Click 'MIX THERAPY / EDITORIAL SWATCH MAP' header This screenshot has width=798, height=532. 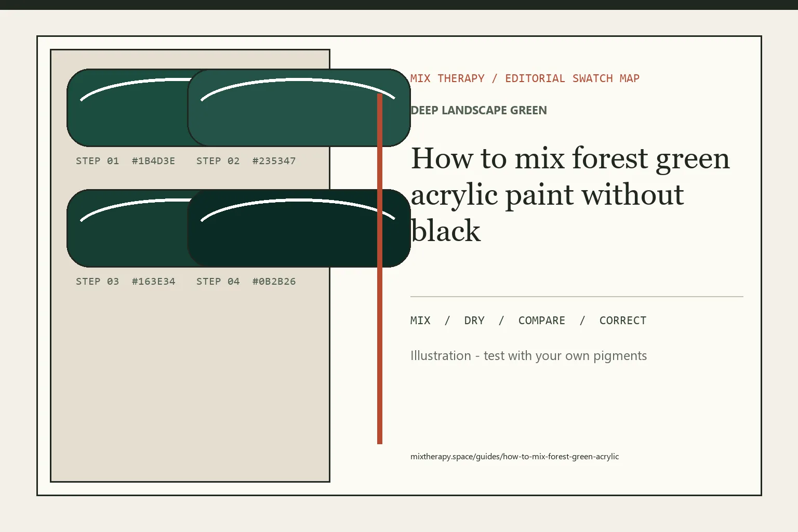tap(525, 78)
